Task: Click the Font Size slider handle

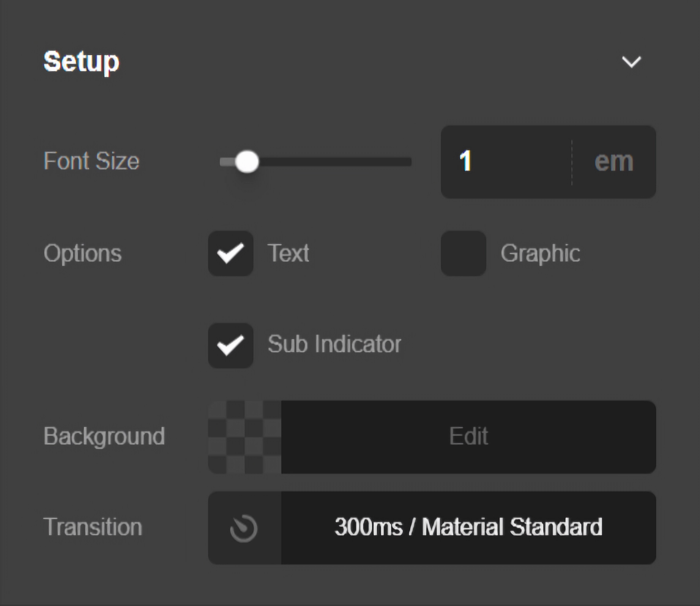Action: pos(247,162)
